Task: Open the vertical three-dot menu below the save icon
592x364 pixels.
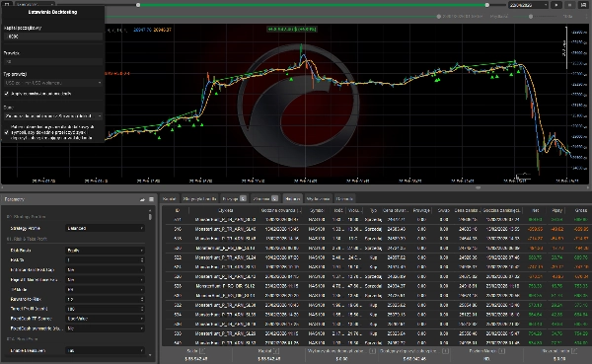Action: point(586,16)
